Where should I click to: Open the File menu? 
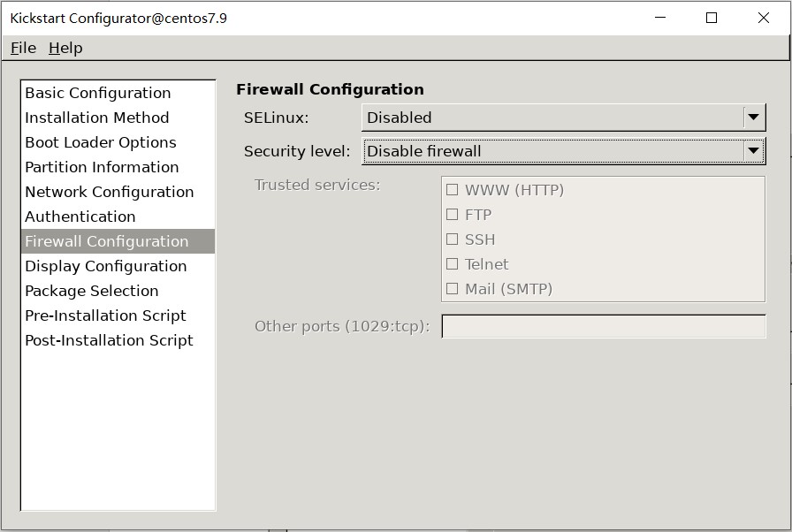[23, 48]
